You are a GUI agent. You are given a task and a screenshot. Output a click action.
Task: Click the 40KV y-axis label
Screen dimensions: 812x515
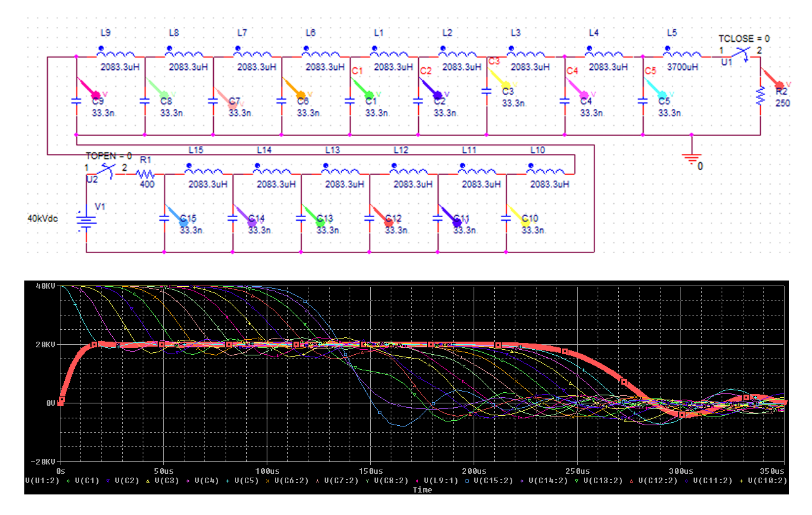[45, 286]
